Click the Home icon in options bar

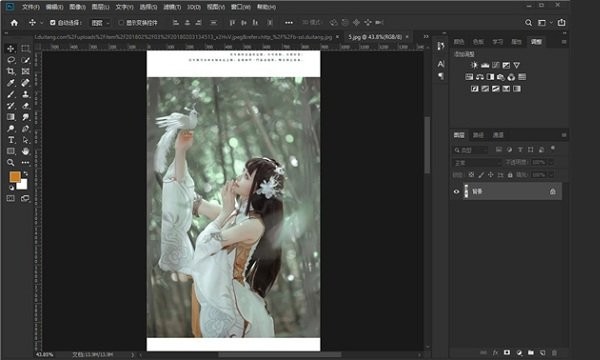click(x=14, y=23)
